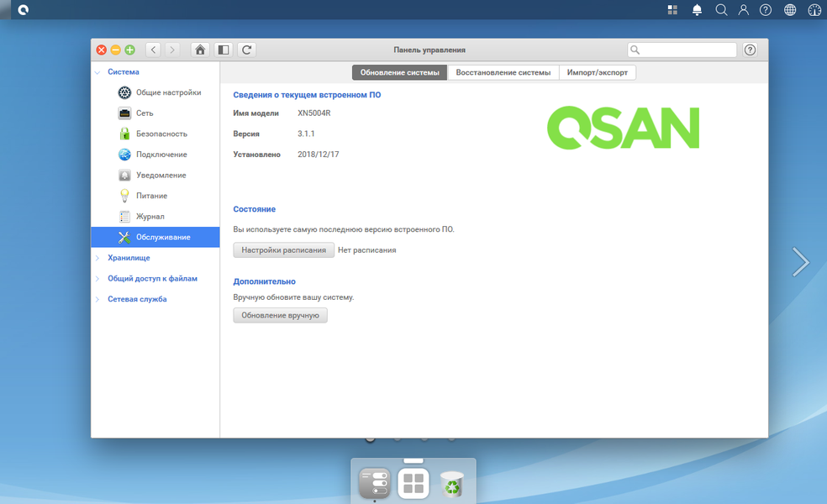Open the language globe icon
This screenshot has height=504, width=827.
789,9
